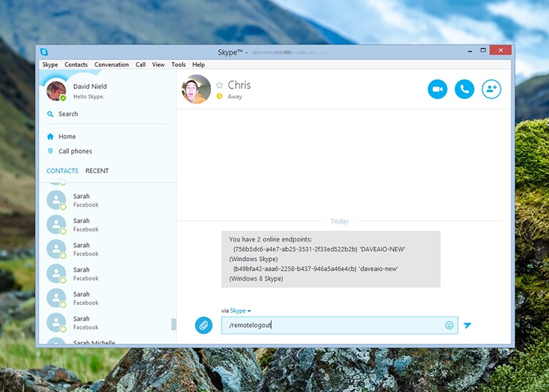Click the Home house icon
This screenshot has height=392, width=549.
(x=50, y=137)
